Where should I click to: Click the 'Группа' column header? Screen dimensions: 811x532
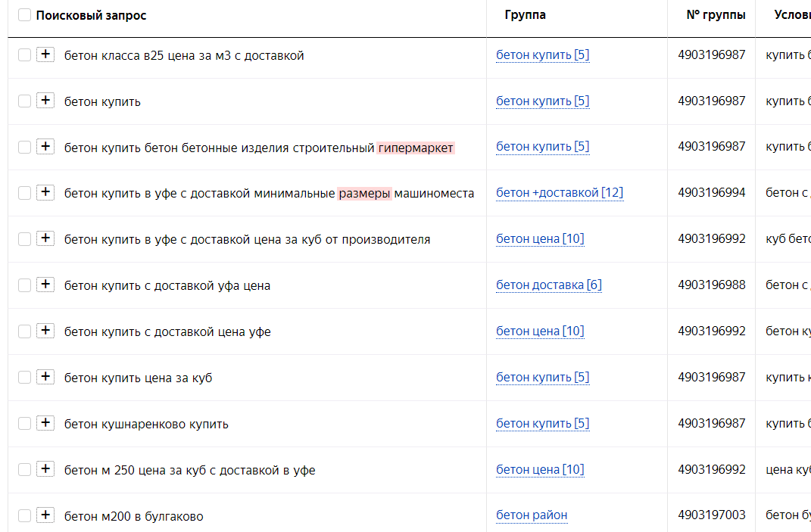(x=525, y=15)
